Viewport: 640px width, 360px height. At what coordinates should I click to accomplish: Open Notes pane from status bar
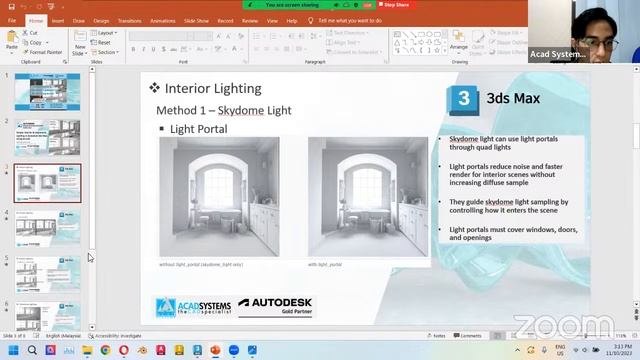tap(436, 336)
